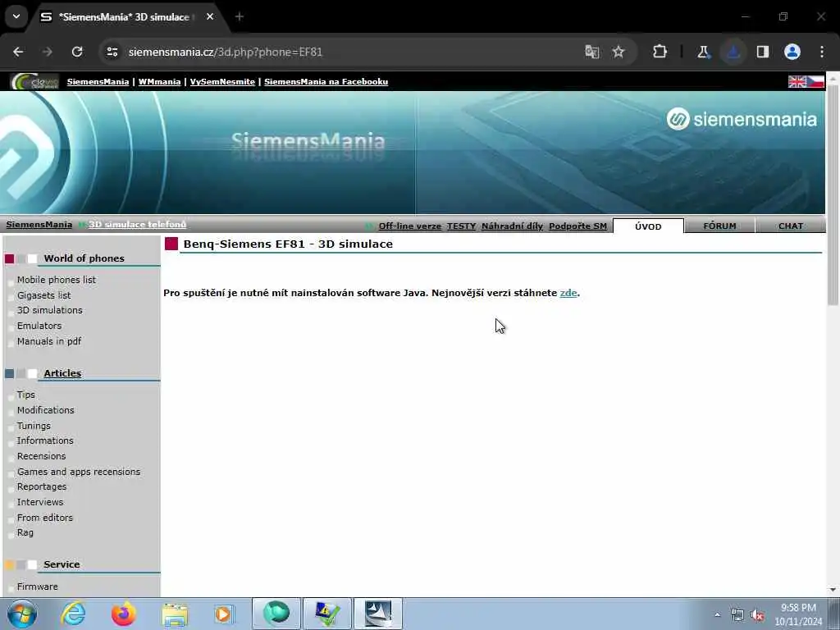Open the Náhradní díly link

512,226
